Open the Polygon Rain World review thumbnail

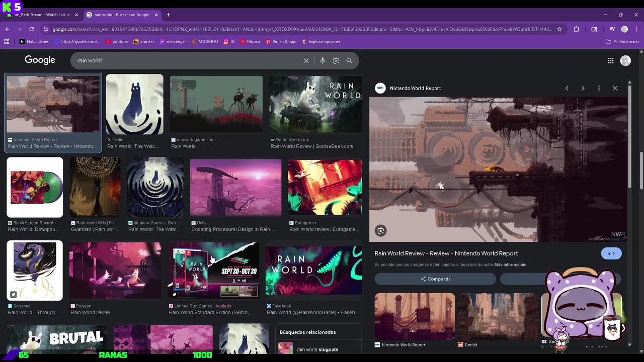pyautogui.click(x=115, y=270)
